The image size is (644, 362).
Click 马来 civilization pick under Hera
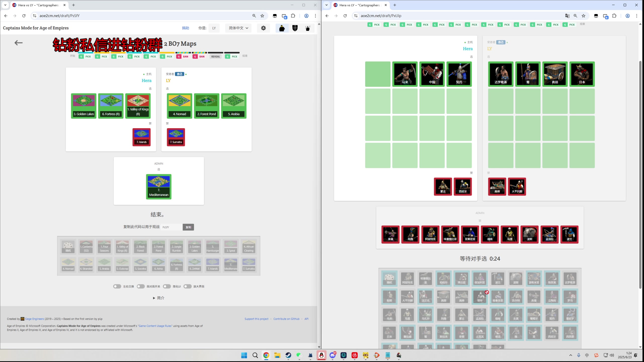point(405,74)
